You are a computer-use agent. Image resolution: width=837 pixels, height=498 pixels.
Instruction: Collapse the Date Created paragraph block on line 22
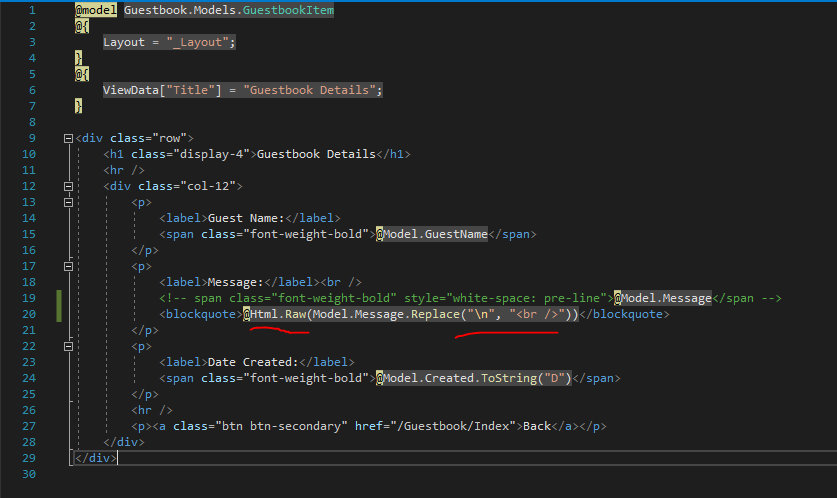(x=68, y=346)
